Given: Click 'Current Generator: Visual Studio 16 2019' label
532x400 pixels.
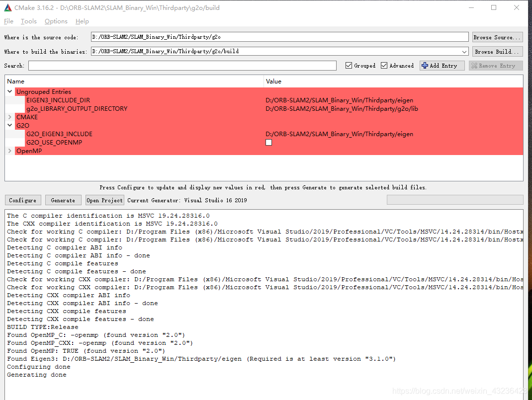Looking at the screenshot, I should [x=187, y=200].
